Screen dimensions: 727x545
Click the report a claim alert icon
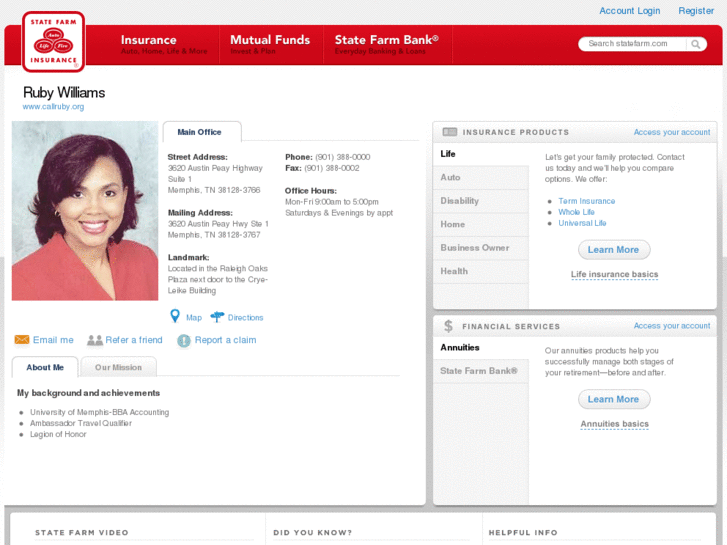(184, 340)
